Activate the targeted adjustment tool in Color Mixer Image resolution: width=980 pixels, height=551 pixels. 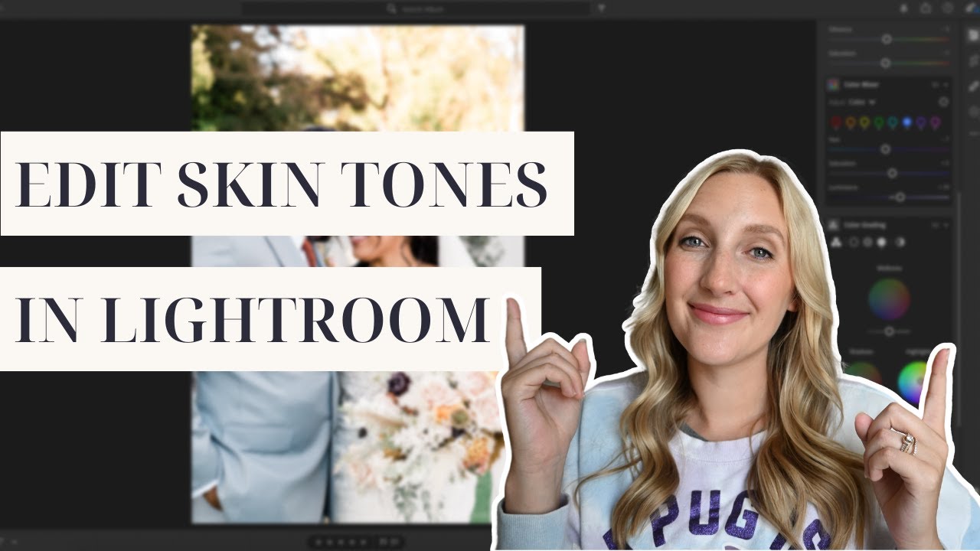943,102
